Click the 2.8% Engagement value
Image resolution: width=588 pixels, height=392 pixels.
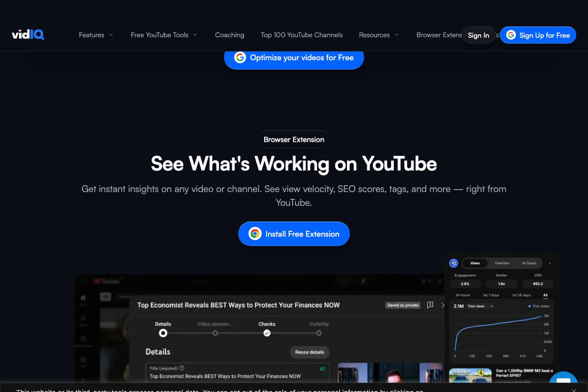(x=465, y=284)
